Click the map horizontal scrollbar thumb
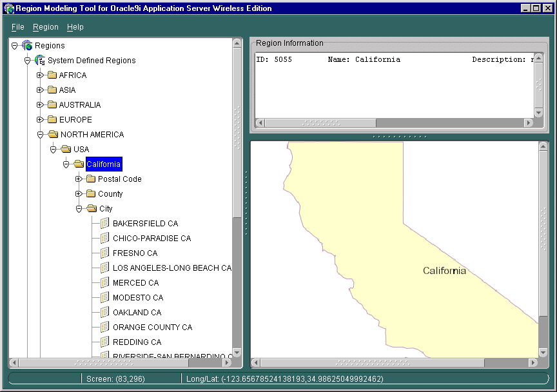Image resolution: width=557 pixels, height=392 pixels. (x=373, y=363)
